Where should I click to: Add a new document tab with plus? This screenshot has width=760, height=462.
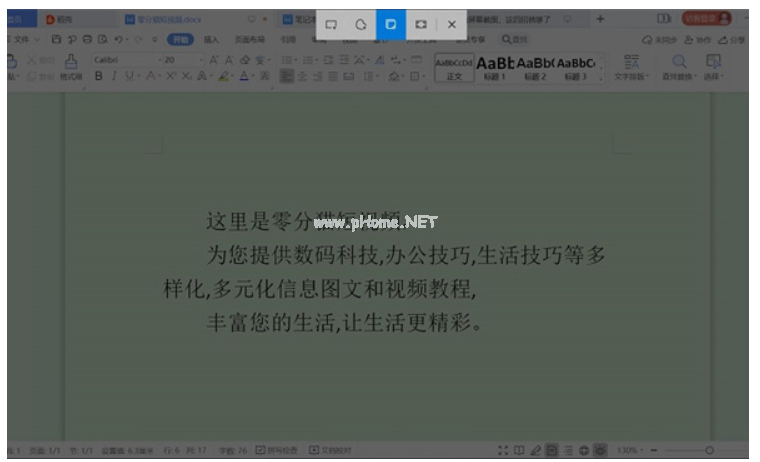(x=600, y=19)
